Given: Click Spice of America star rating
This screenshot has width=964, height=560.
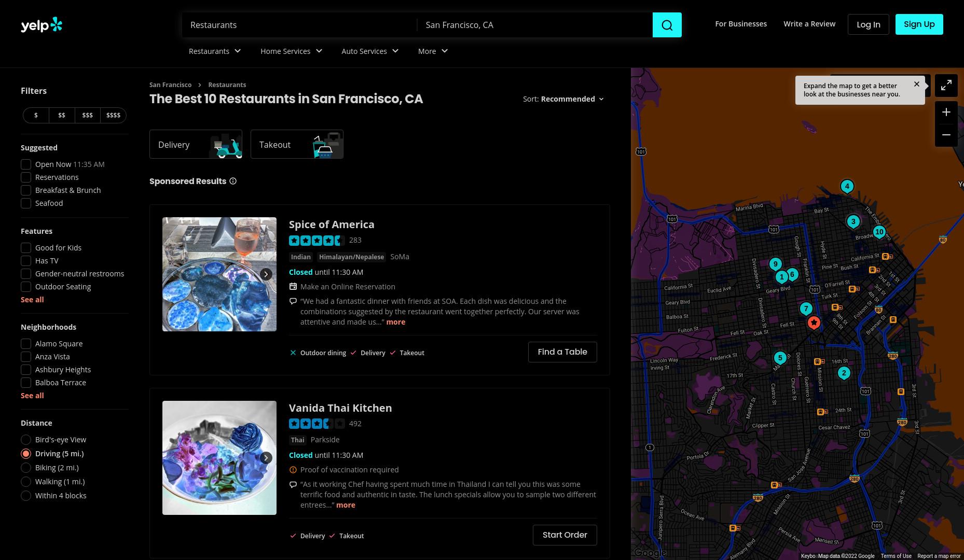Looking at the screenshot, I should click(x=316, y=240).
